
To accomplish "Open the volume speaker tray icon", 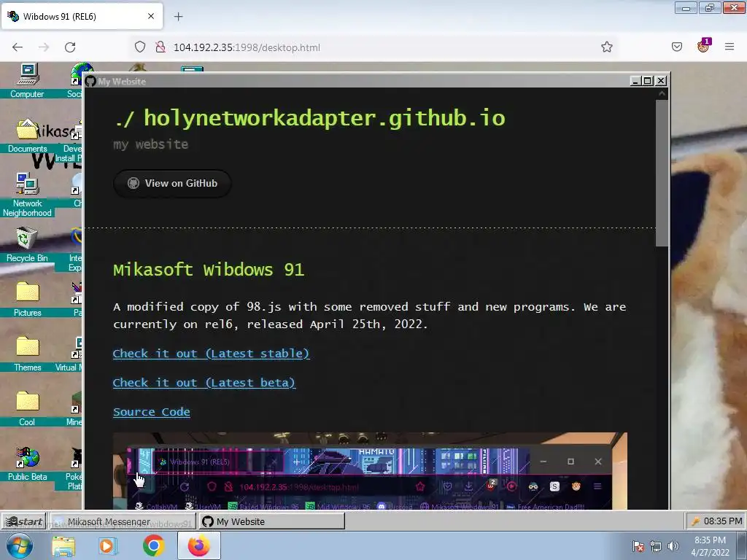I will click(x=673, y=546).
